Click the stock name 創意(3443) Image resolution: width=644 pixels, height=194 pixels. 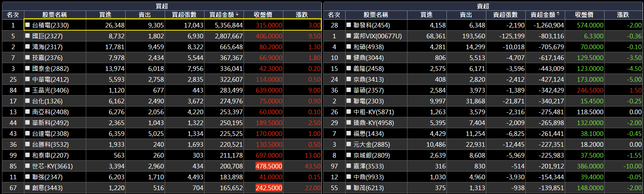[x=47, y=188]
